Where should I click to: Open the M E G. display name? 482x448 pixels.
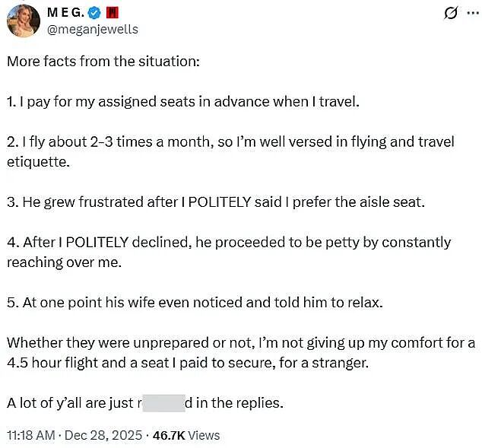[66, 13]
